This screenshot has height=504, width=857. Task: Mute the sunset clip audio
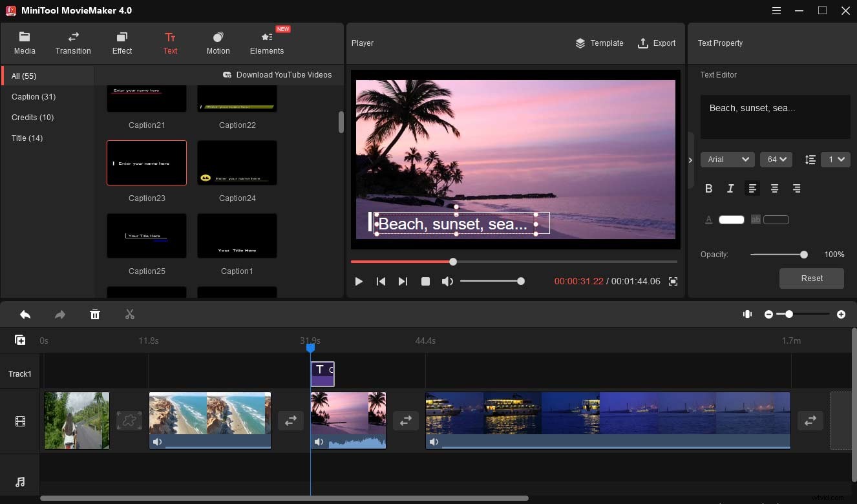coord(319,442)
